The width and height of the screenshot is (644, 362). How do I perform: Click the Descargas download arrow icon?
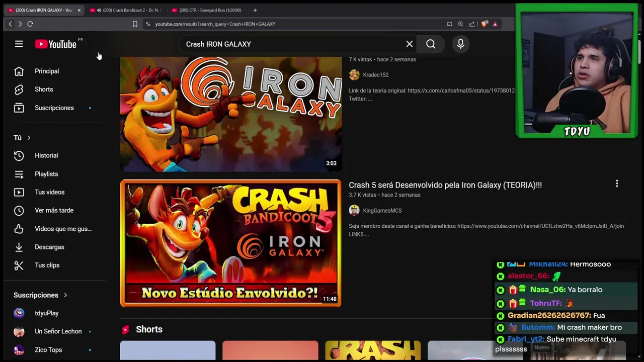[x=19, y=247]
